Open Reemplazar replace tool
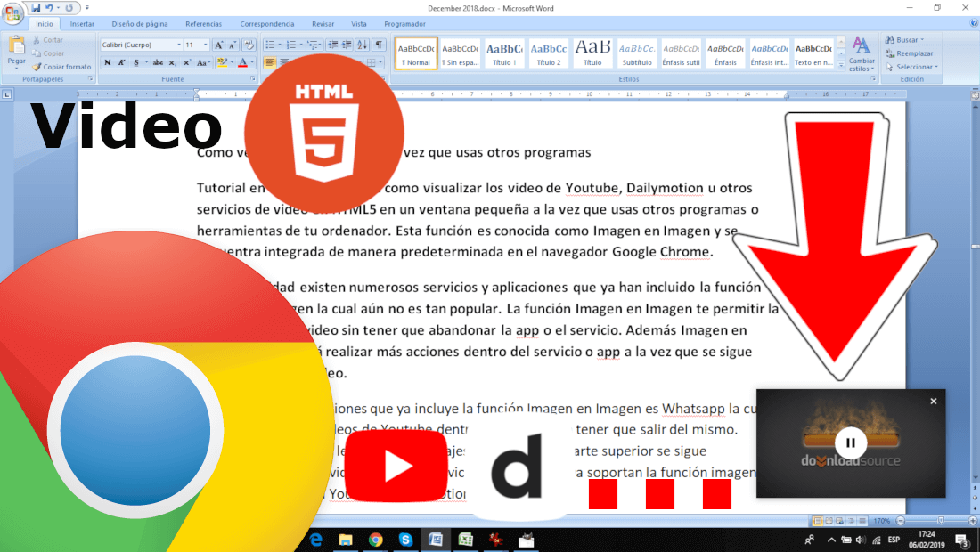This screenshot has width=980, height=552. (x=909, y=53)
